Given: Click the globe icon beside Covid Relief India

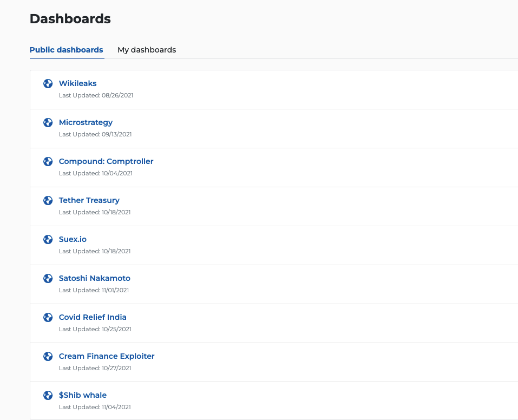Looking at the screenshot, I should (x=48, y=317).
